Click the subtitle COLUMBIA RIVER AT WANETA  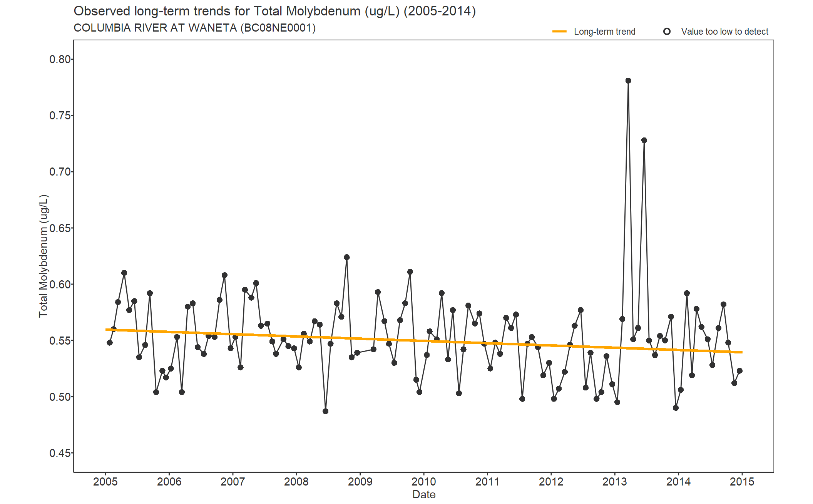point(194,28)
